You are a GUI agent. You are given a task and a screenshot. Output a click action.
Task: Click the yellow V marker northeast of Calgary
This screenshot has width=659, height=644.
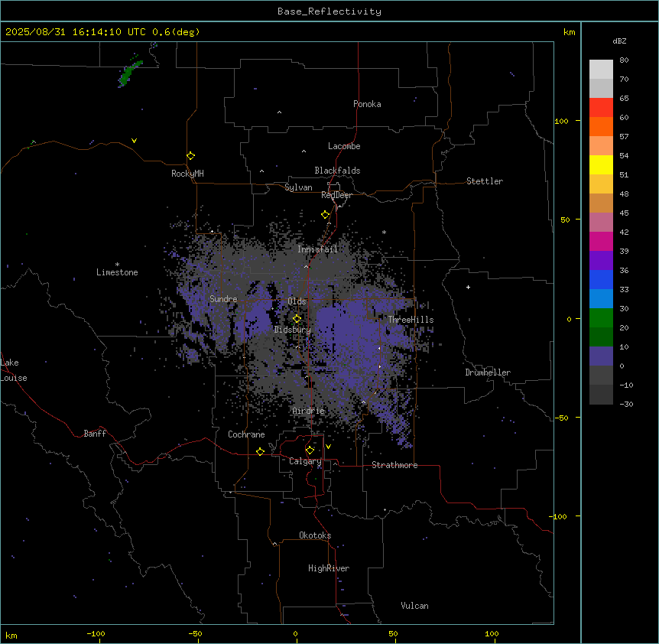coord(328,447)
